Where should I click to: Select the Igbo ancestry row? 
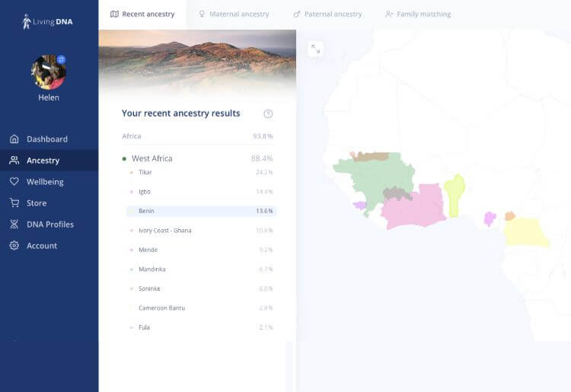point(202,192)
